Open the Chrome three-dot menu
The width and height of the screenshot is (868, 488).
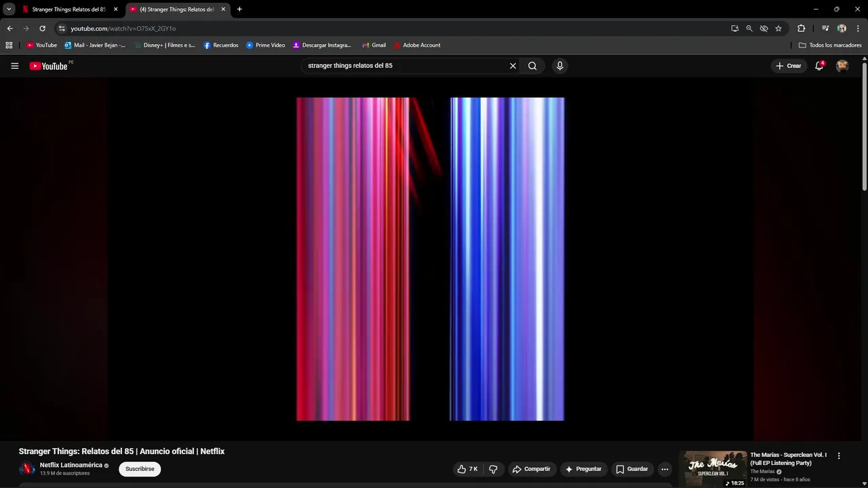click(x=859, y=28)
